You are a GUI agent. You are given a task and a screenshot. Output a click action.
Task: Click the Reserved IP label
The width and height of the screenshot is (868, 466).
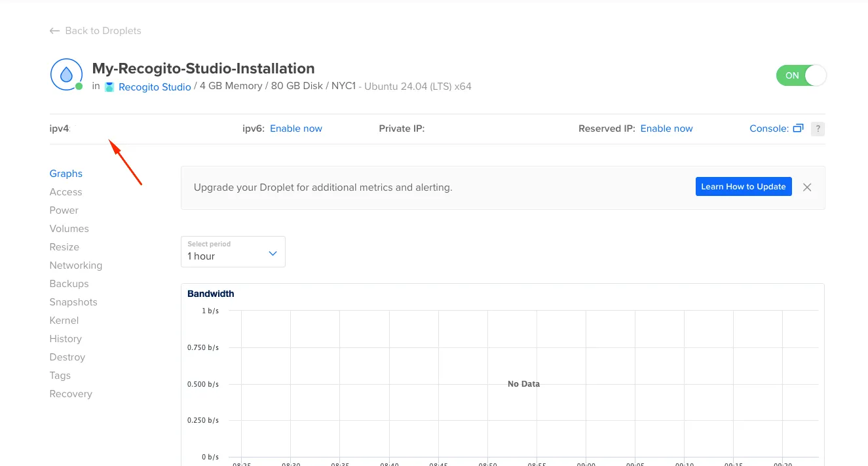point(607,128)
